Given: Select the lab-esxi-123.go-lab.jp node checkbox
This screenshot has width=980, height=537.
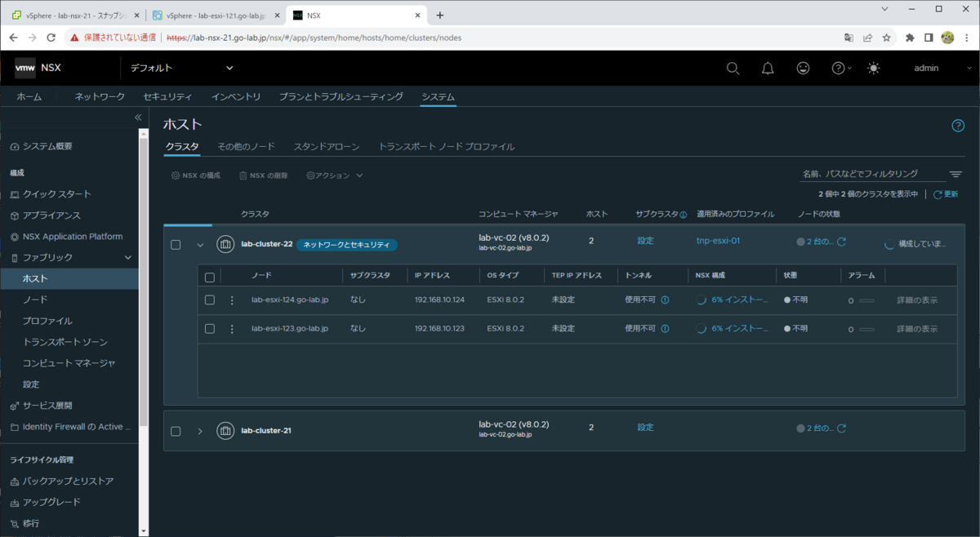Looking at the screenshot, I should coord(209,328).
